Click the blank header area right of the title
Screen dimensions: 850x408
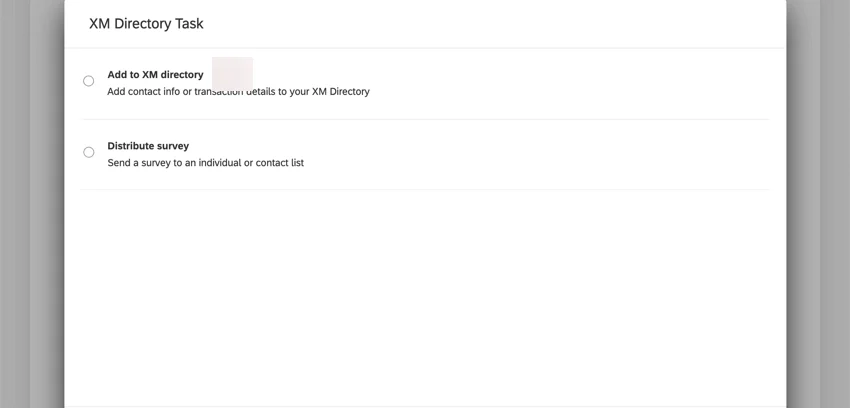click(x=500, y=23)
